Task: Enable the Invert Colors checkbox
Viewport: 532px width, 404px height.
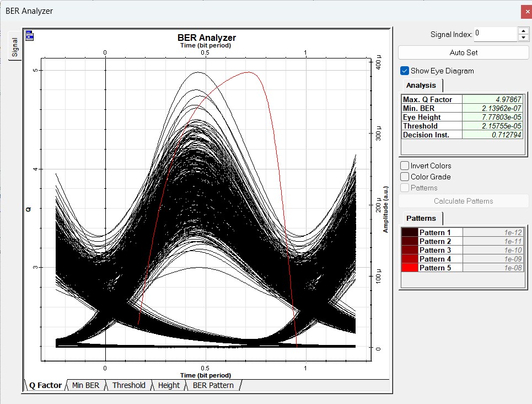Action: coord(405,166)
